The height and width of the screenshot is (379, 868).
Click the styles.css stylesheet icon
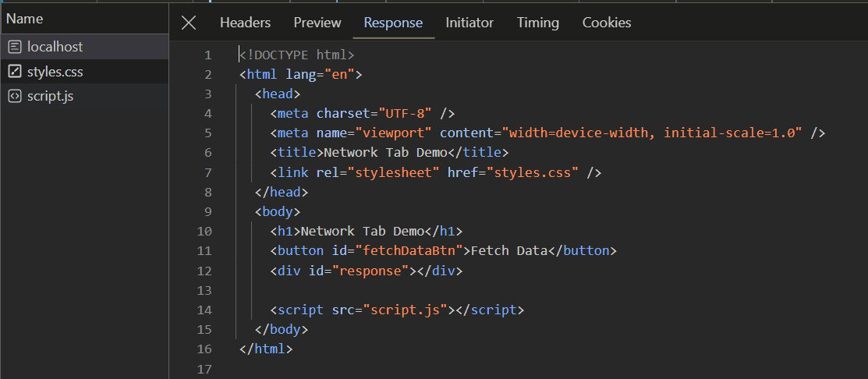click(15, 72)
